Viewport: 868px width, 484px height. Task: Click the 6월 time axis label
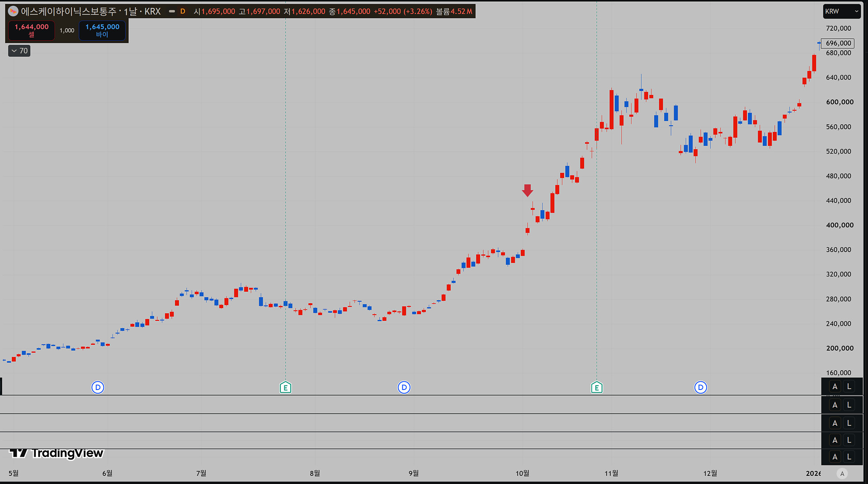coord(107,473)
